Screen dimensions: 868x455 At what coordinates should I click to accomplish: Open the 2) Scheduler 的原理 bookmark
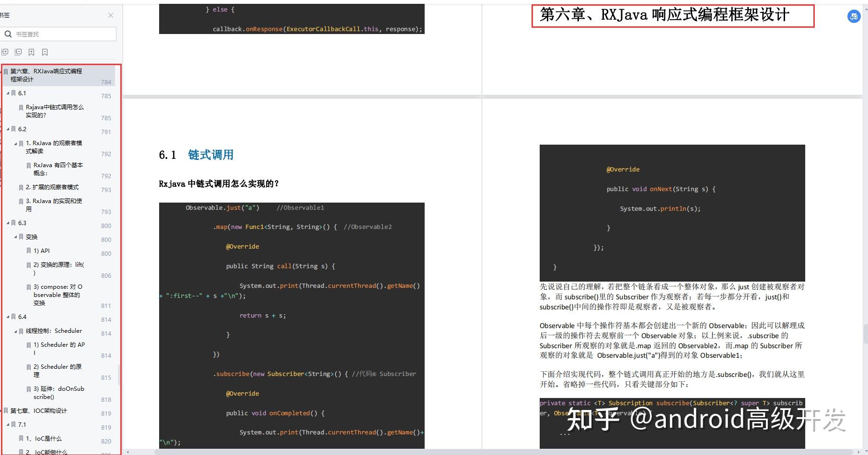click(57, 370)
